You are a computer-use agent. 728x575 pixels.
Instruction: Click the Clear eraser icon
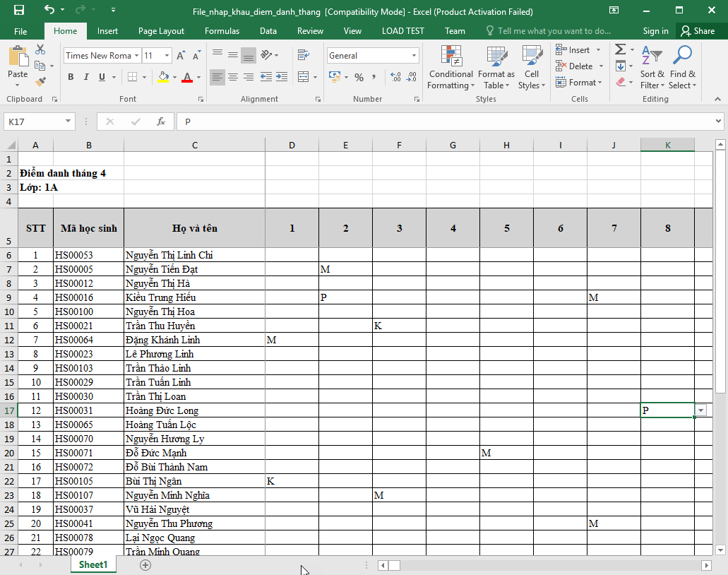pos(620,82)
